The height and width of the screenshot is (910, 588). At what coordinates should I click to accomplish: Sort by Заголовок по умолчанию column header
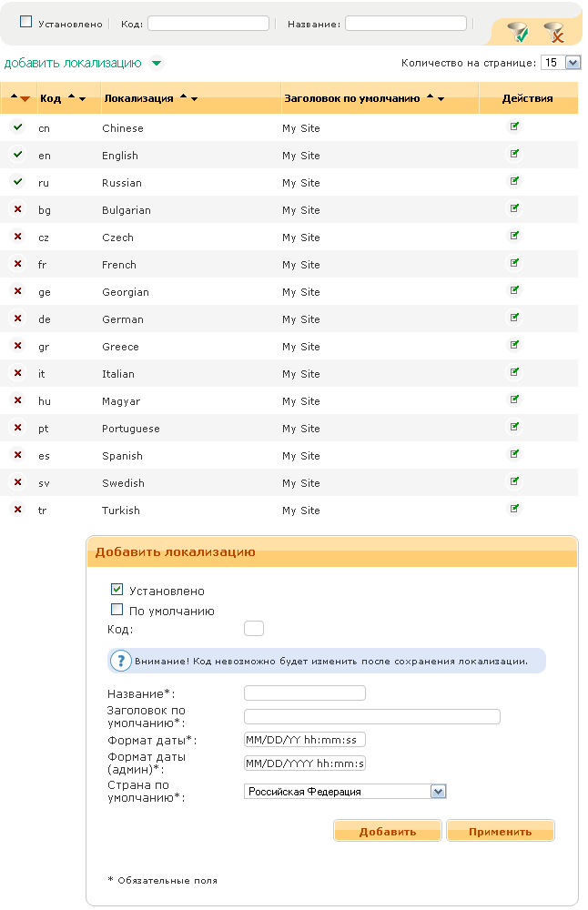pos(351,98)
